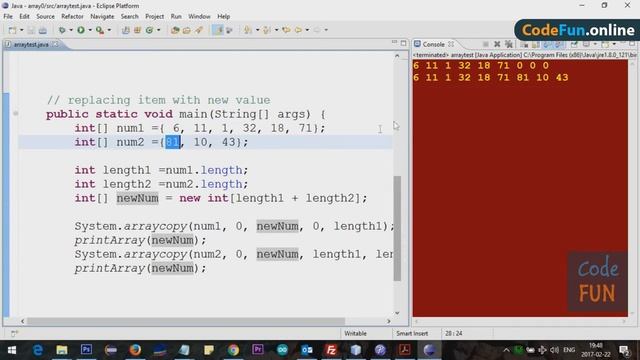Click the New Java Class icon
Image resolution: width=640 pixels, height=360 pixels.
coord(149,30)
